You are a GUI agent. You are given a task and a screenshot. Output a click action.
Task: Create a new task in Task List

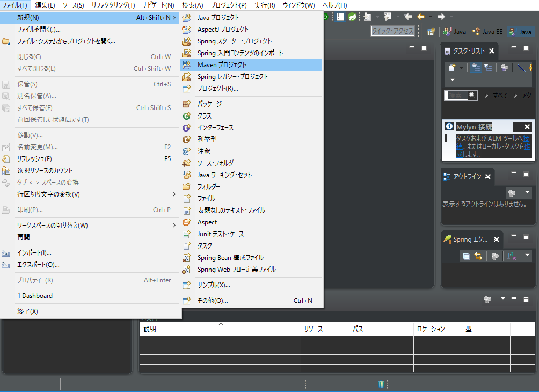(452, 68)
